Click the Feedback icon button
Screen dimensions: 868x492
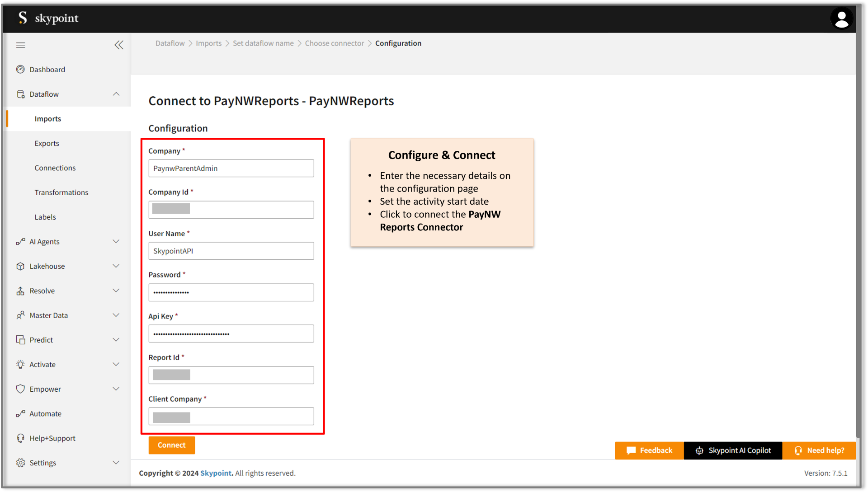click(630, 450)
